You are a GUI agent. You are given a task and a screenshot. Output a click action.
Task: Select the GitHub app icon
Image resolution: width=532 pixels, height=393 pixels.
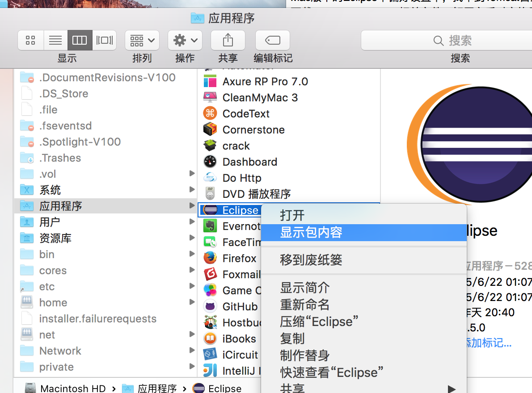(x=210, y=306)
